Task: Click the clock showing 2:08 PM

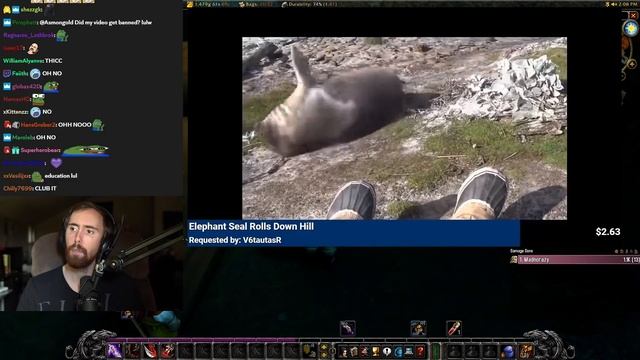Action: point(629,4)
